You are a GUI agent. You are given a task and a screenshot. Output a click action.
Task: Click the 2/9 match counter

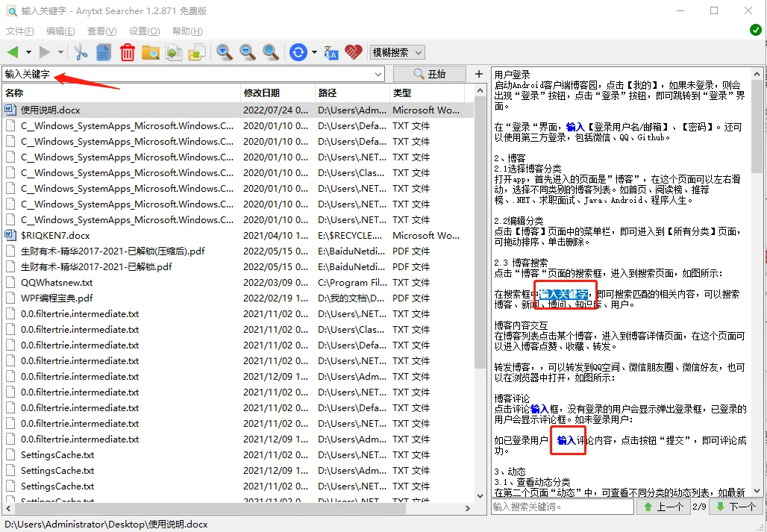point(699,507)
